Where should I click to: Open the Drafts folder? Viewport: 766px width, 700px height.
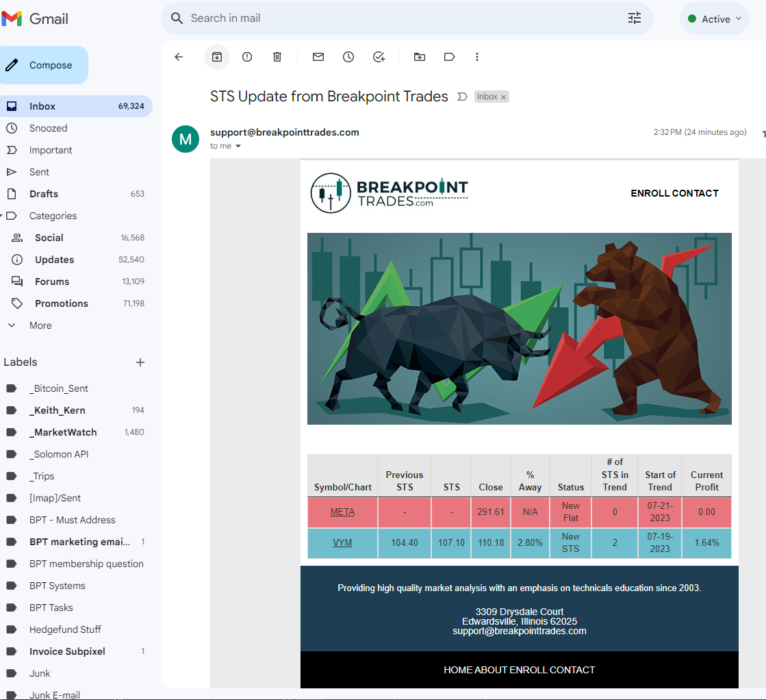[44, 194]
